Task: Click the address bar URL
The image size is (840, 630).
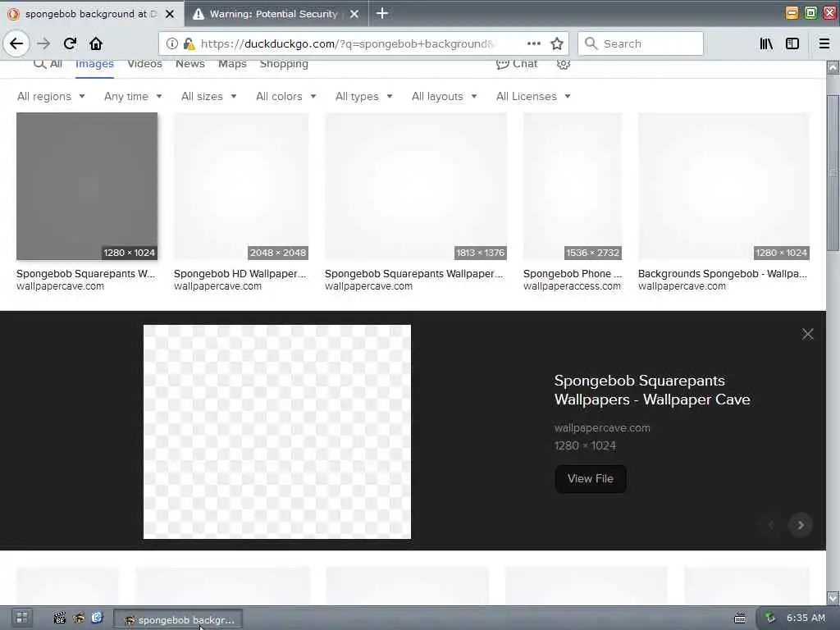Action: point(347,44)
